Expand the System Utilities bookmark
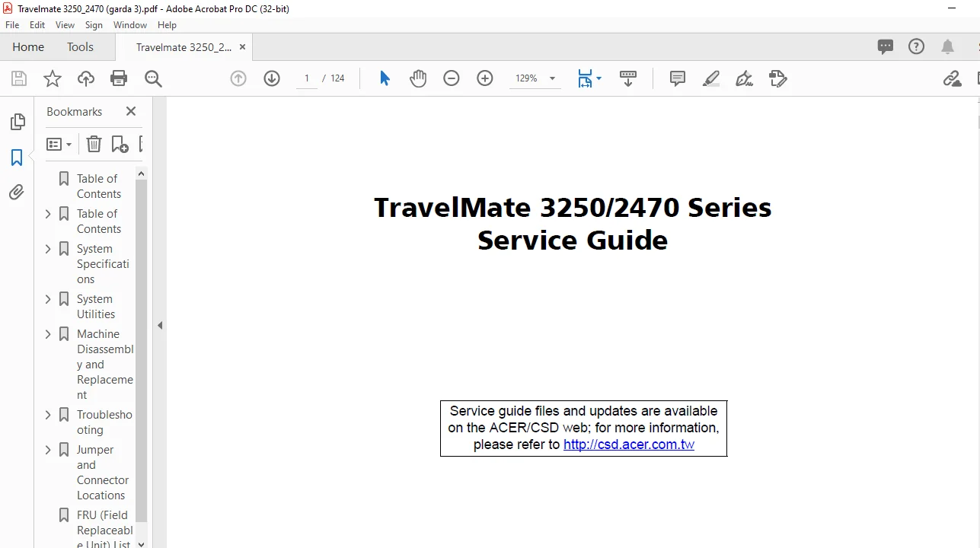This screenshot has height=548, width=980. [x=48, y=299]
